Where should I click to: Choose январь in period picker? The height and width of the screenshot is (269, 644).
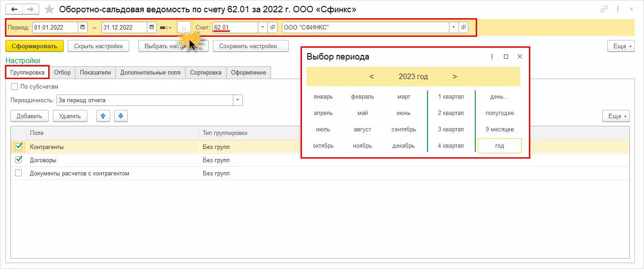click(323, 96)
